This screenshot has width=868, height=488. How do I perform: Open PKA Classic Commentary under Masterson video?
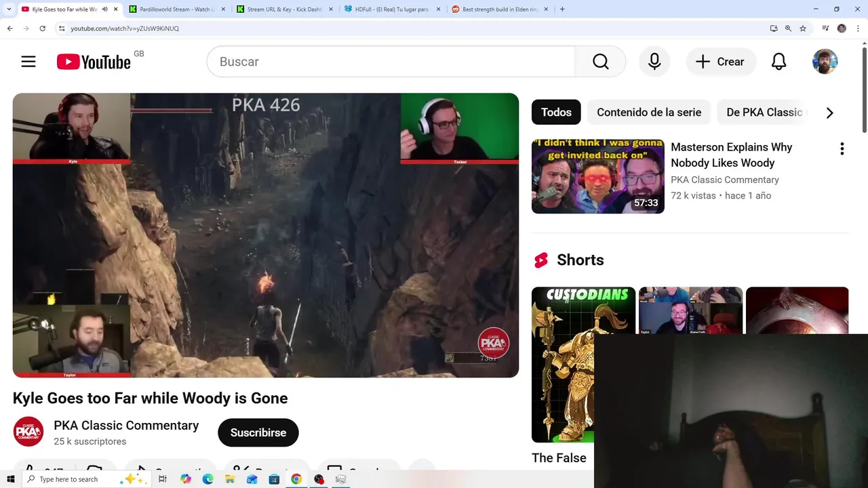pyautogui.click(x=724, y=180)
